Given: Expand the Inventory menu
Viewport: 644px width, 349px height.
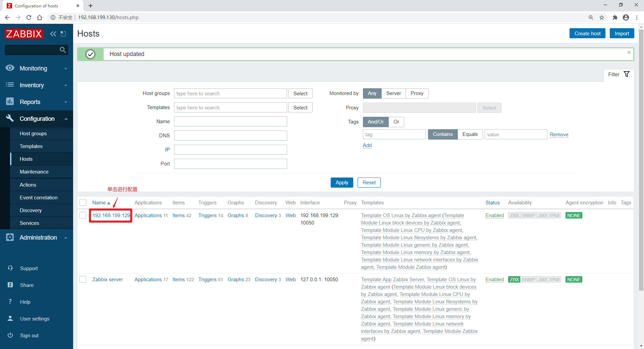Looking at the screenshot, I should click(37, 85).
